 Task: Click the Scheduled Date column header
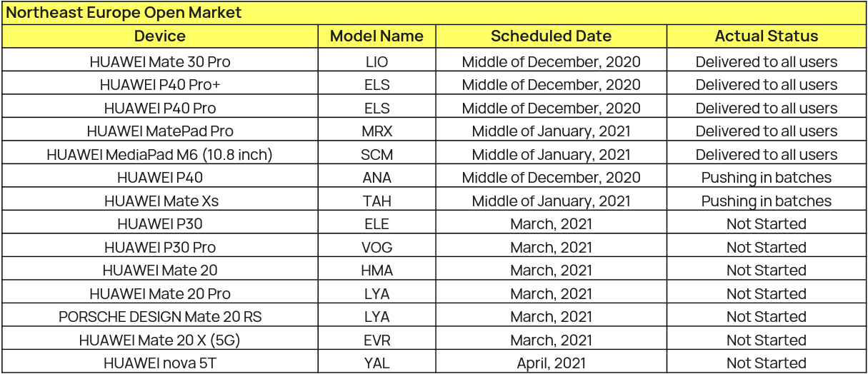pyautogui.click(x=551, y=36)
